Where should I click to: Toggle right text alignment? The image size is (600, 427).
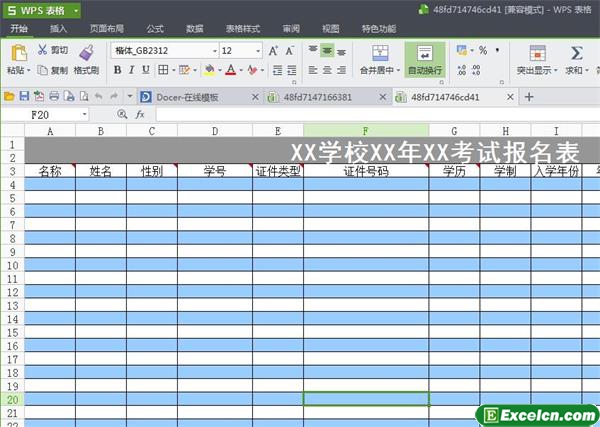tap(341, 70)
